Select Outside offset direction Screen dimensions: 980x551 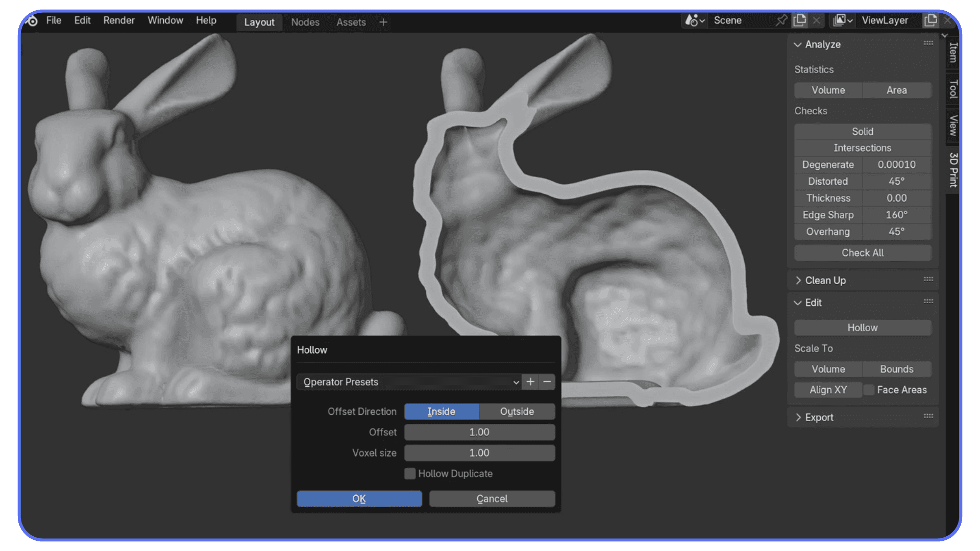click(x=517, y=411)
